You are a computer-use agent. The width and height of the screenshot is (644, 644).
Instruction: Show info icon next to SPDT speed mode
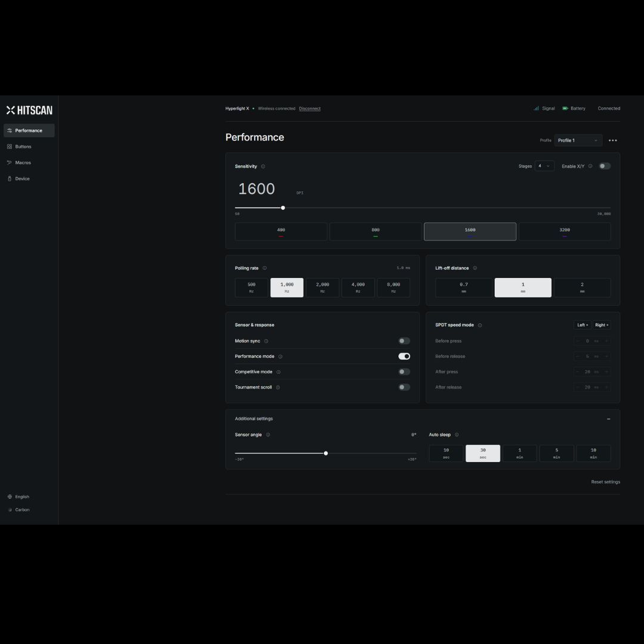click(x=479, y=326)
